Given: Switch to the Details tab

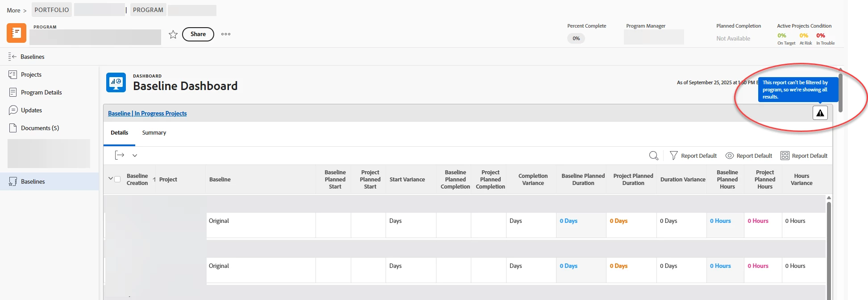Looking at the screenshot, I should click(x=120, y=133).
